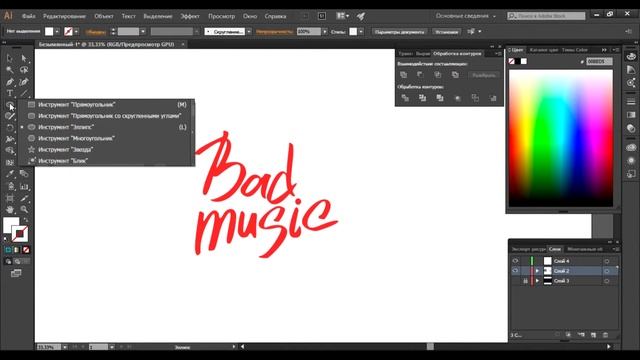Select the Selection (black arrow) tool
The image size is (640, 360).
click(9, 58)
